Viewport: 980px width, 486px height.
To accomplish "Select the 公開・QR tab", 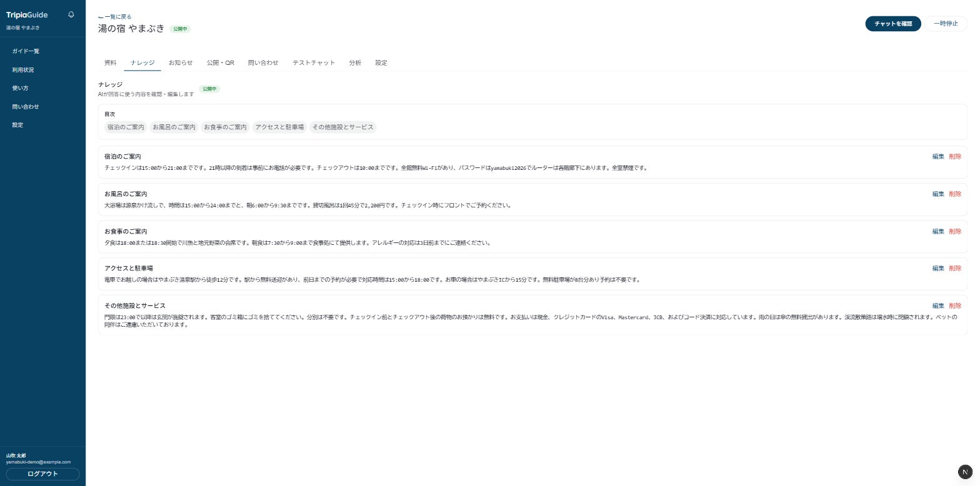I will (x=221, y=63).
